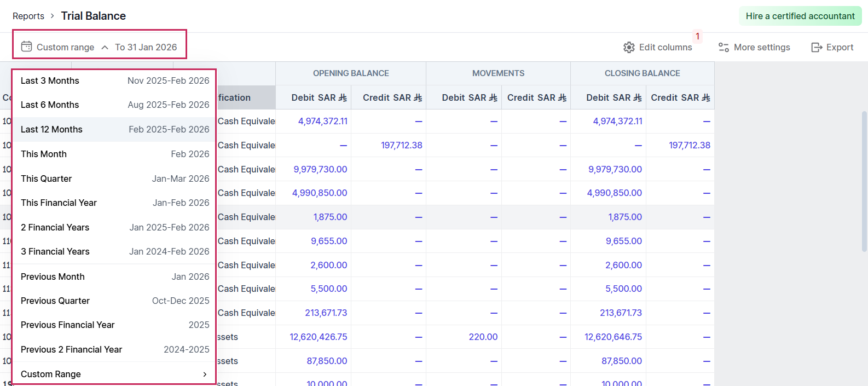The width and height of the screenshot is (868, 386).
Task: Open the 220.00 movements debit amount
Action: pyautogui.click(x=483, y=337)
